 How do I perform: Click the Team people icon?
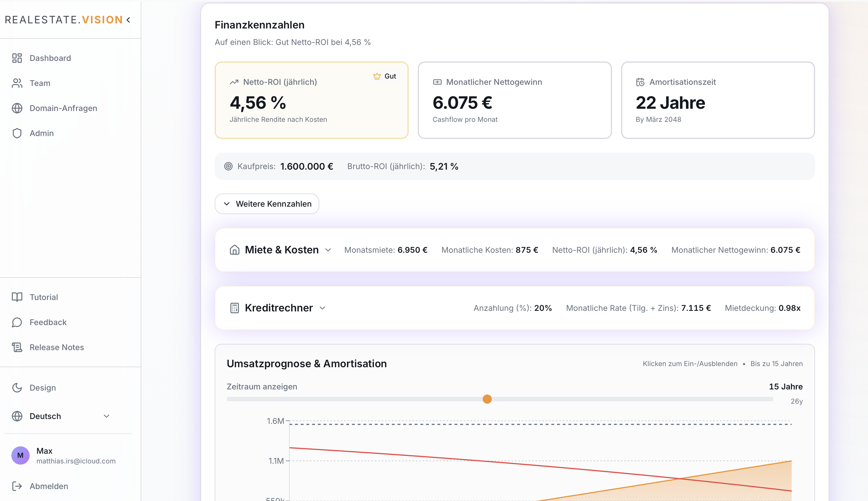point(17,83)
